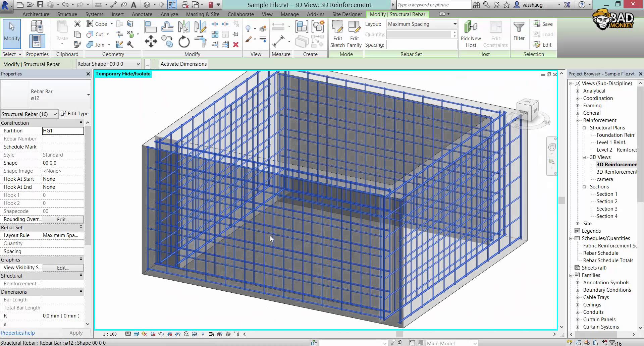
Task: Click the ViewCube in the 3D view
Action: coord(527,110)
